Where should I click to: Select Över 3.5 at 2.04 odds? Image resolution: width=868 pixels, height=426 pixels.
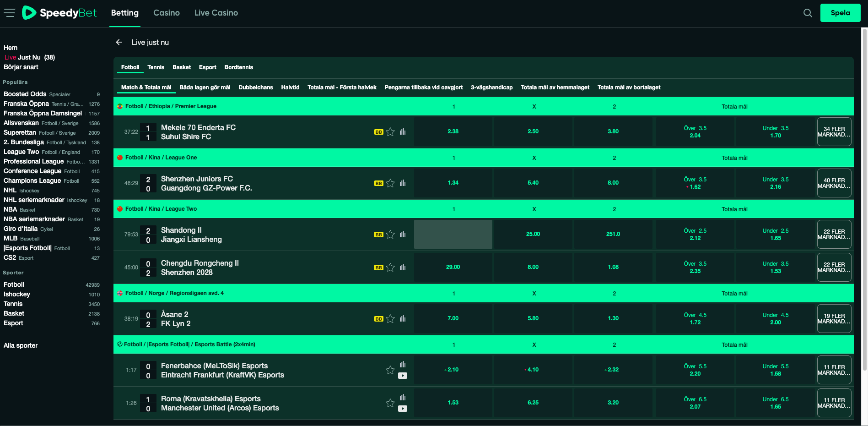[695, 132]
